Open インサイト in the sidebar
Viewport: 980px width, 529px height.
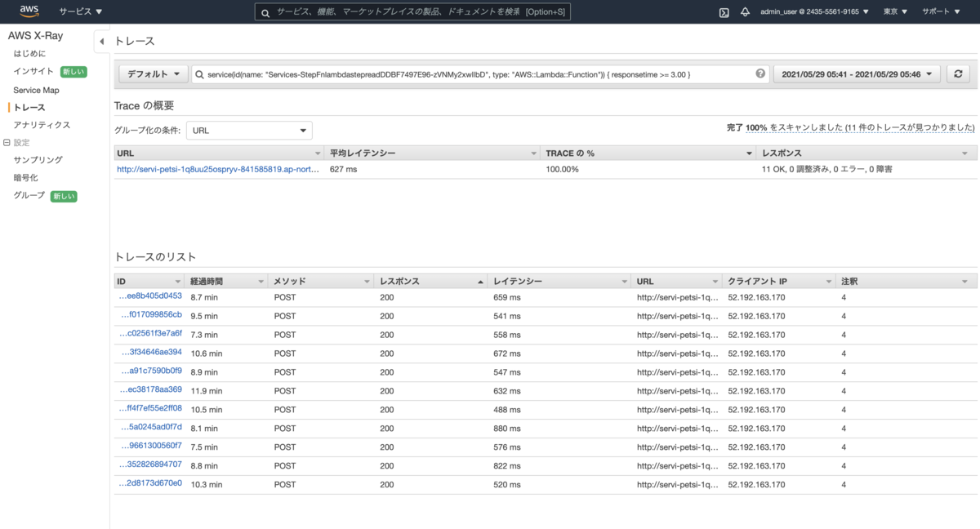[x=33, y=72]
